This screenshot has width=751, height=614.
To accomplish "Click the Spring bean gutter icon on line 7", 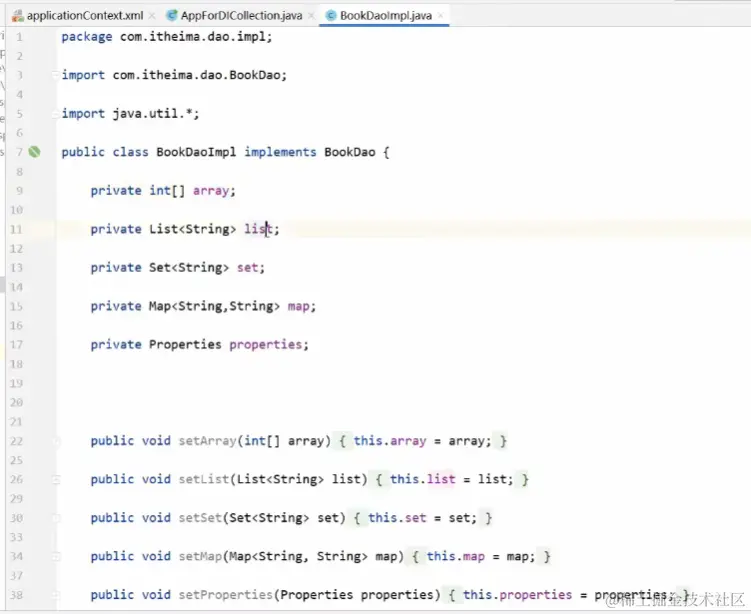I will (x=34, y=152).
